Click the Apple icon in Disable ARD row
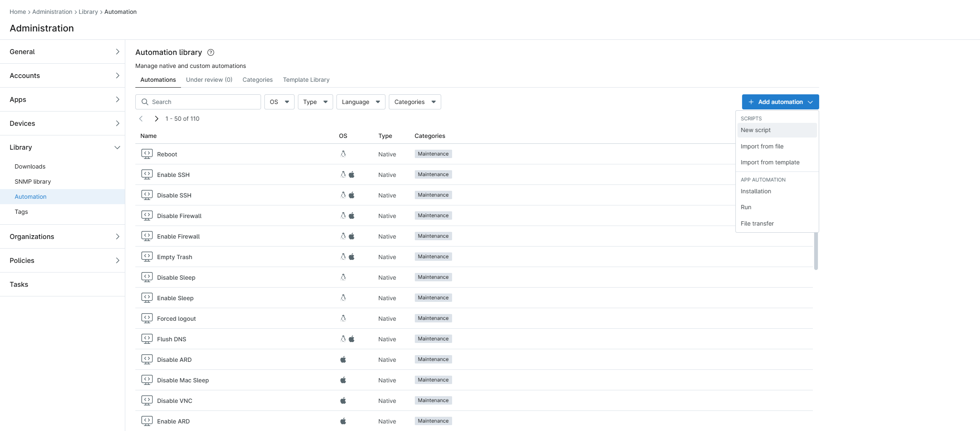The height and width of the screenshot is (431, 980). (x=343, y=359)
